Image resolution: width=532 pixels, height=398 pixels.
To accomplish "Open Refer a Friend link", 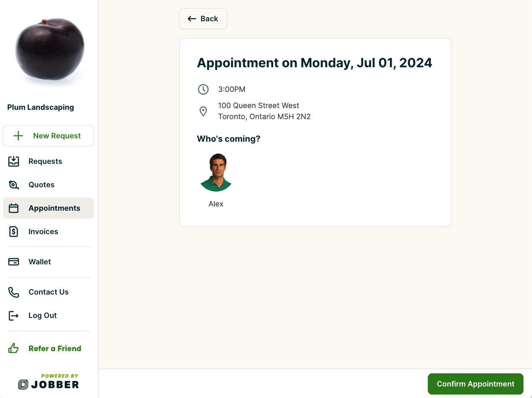I will pyautogui.click(x=55, y=348).
